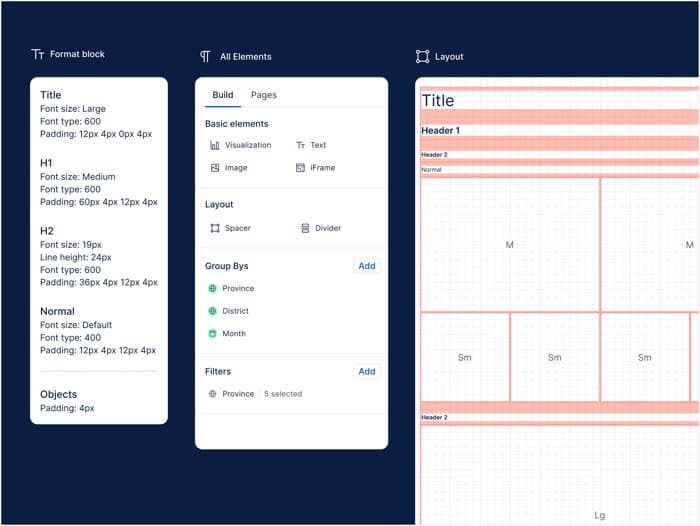Click the Province globe icon in Group Bys
The width and height of the screenshot is (700, 526).
click(x=212, y=288)
